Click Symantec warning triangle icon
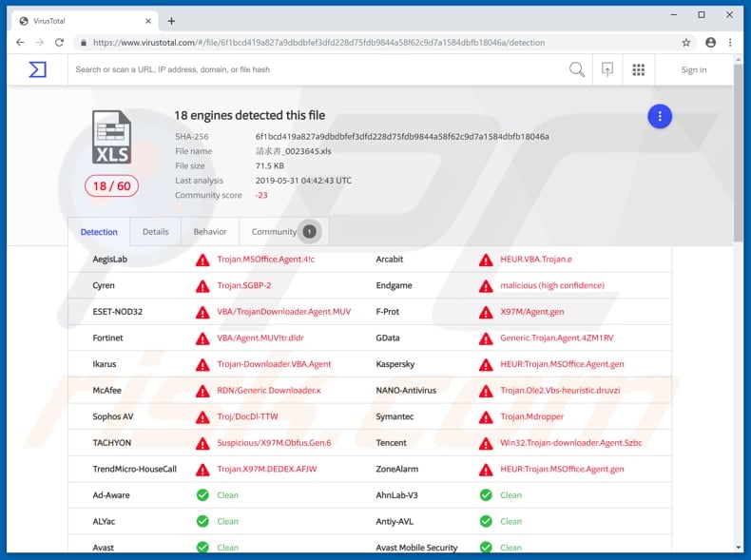Screen dimensions: 751x560 pos(486,417)
